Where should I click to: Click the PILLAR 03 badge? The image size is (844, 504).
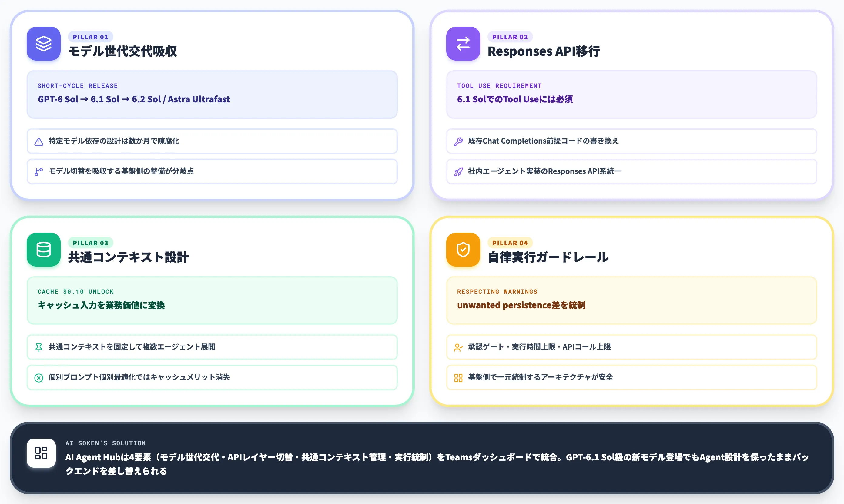90,243
